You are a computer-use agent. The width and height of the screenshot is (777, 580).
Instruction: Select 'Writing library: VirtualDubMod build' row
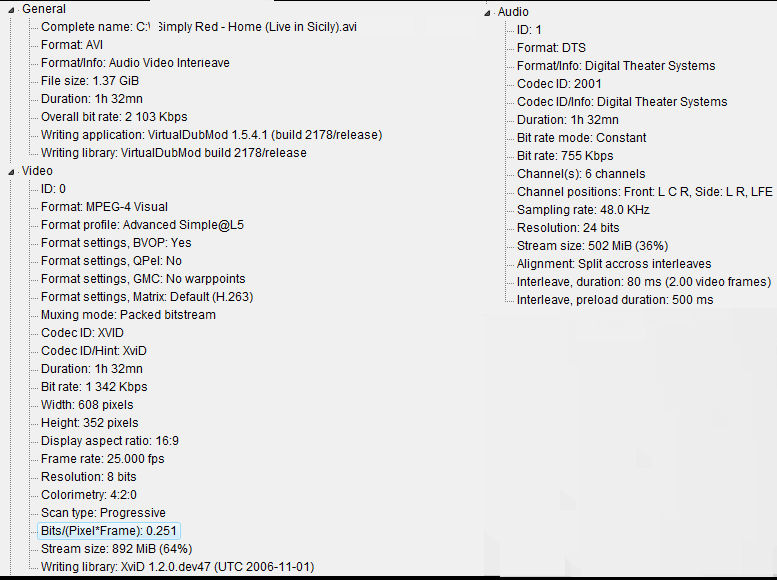[173, 153]
